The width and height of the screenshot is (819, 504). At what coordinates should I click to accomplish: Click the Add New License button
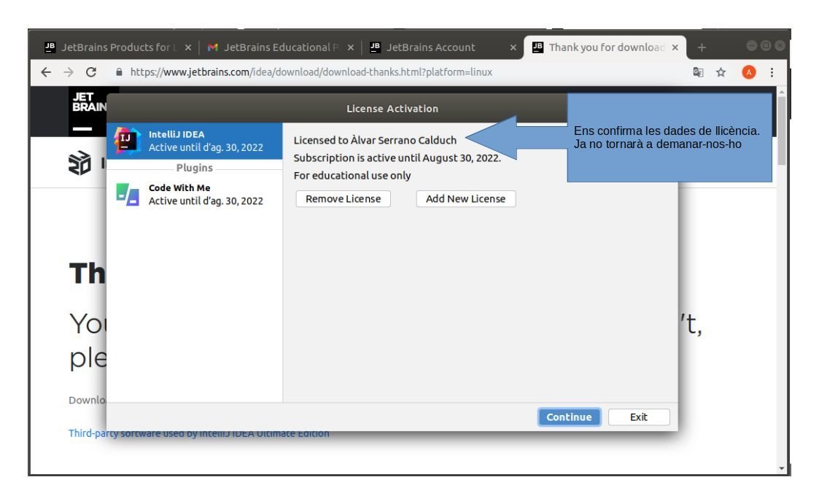466,199
